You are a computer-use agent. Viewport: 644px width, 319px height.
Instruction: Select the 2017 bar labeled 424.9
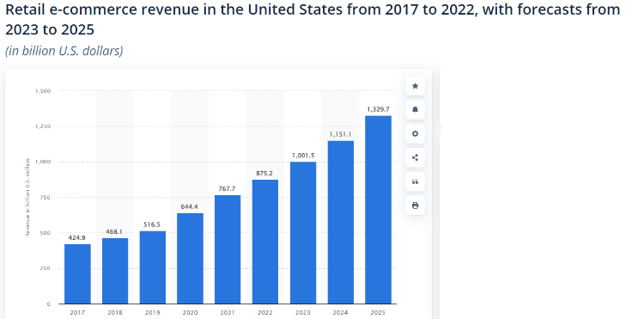click(x=77, y=273)
